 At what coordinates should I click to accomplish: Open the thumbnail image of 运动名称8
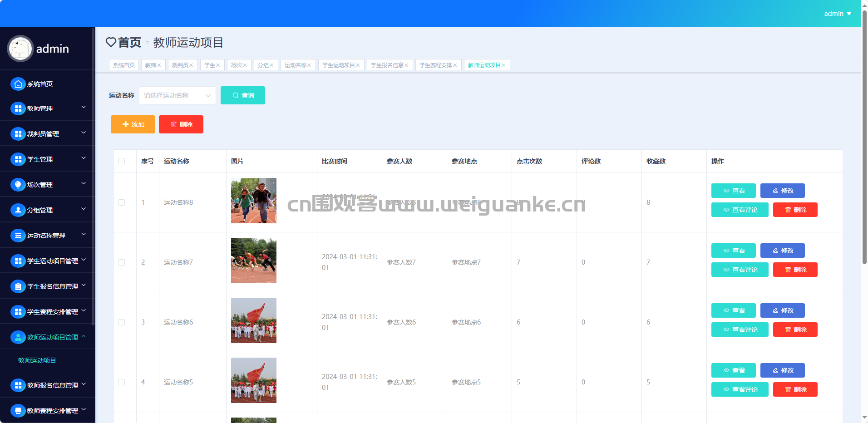(254, 201)
